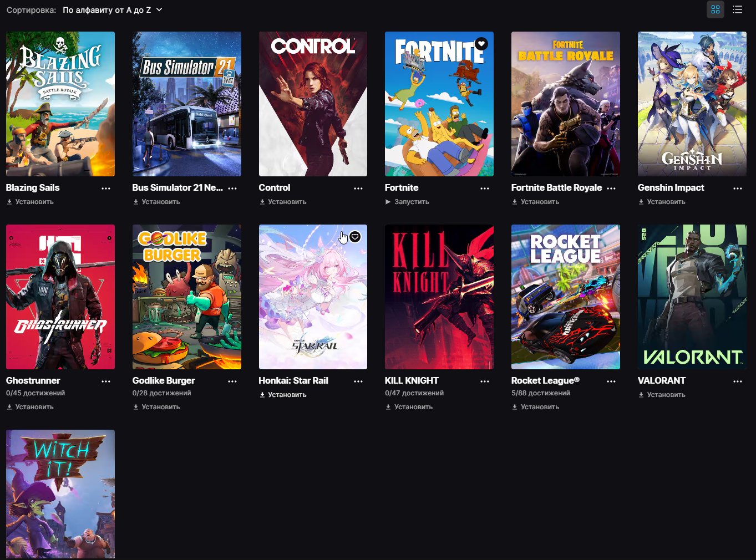Install Bus Simulator 21 via Установить
Image resolution: width=756 pixels, height=560 pixels.
point(156,202)
